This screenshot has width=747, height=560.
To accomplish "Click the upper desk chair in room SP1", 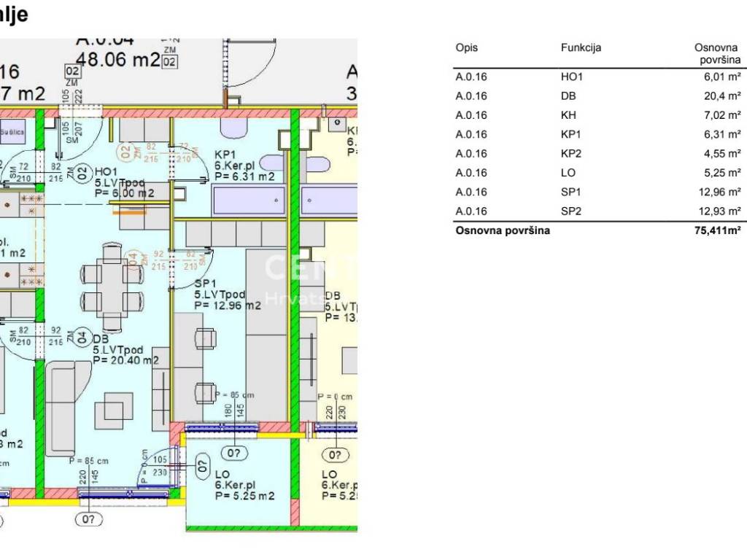I will (206, 338).
